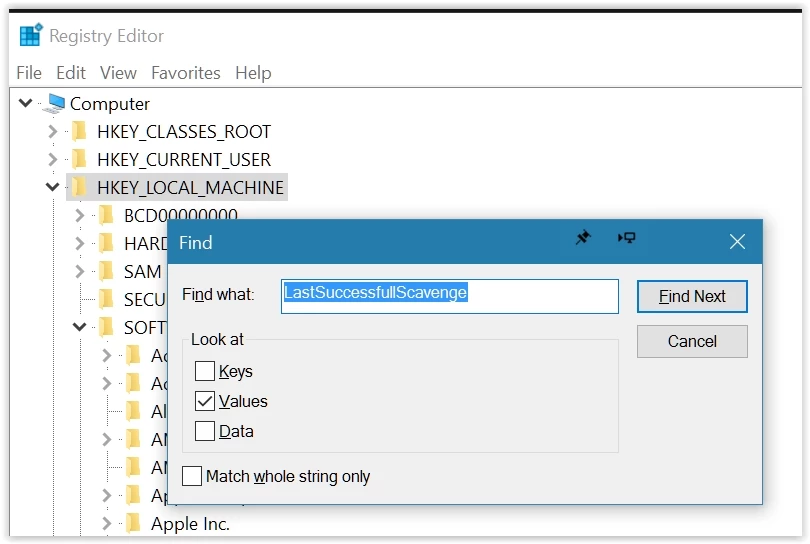Click the Find Next button
Screen dimensions: 810x544
pyautogui.click(x=692, y=296)
